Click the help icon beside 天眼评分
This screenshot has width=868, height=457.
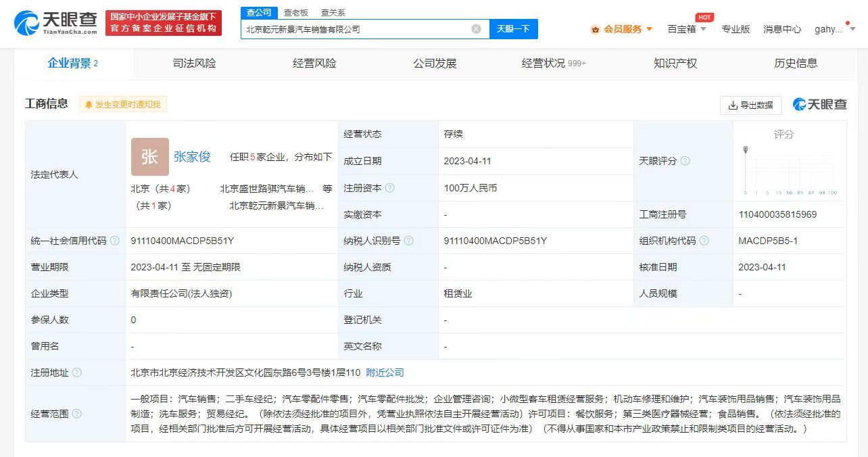pos(685,161)
